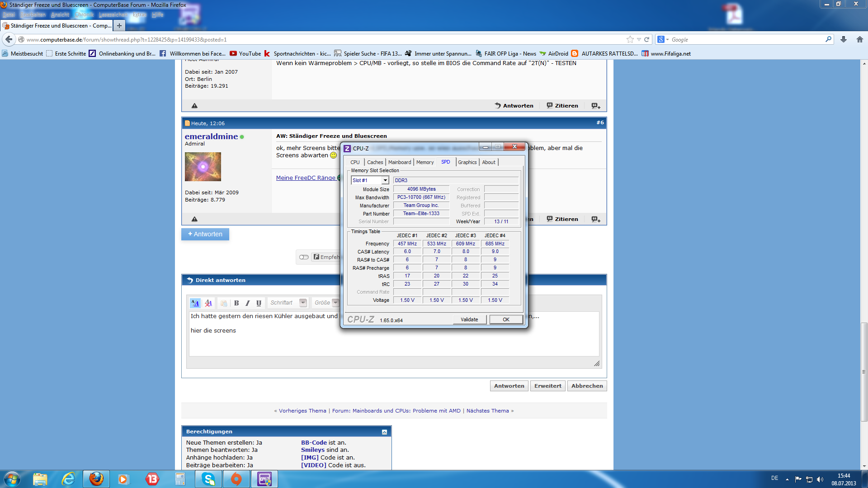Click the remove text formatting icon

tap(208, 303)
